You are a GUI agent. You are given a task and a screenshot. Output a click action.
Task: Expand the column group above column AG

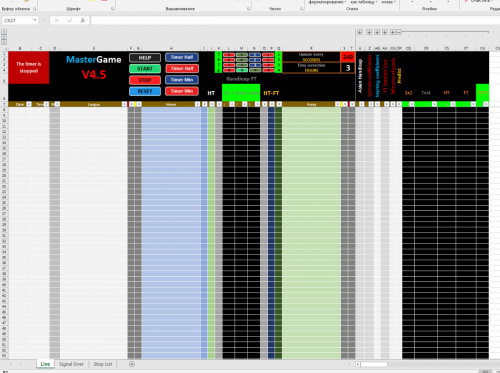pyautogui.click(x=377, y=32)
